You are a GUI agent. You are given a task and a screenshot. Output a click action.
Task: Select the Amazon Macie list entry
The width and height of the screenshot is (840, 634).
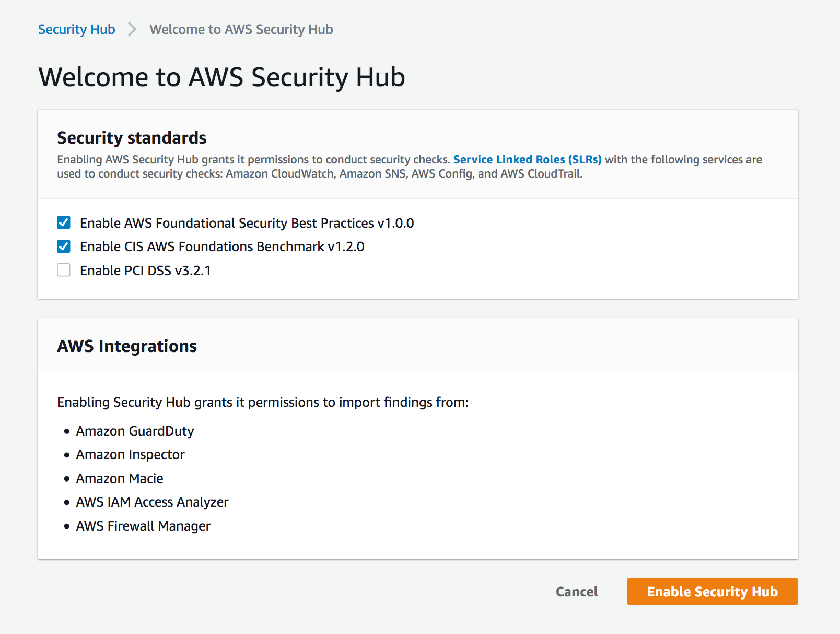click(x=119, y=478)
